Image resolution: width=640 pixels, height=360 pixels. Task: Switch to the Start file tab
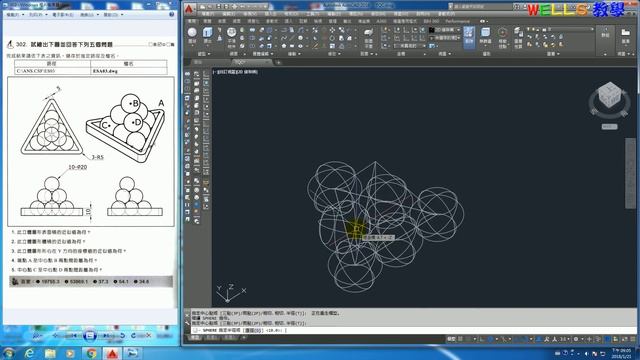(198, 62)
